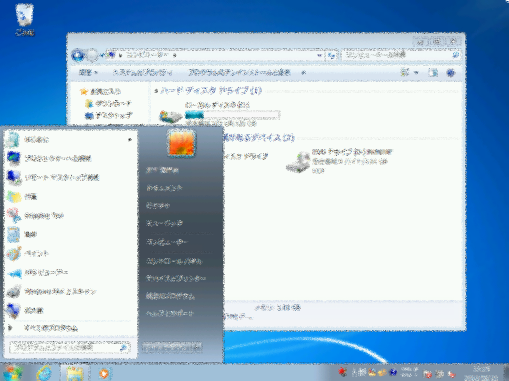Open Computer from Start menu right pane
Screen dimensions: 509x381
pos(167,242)
